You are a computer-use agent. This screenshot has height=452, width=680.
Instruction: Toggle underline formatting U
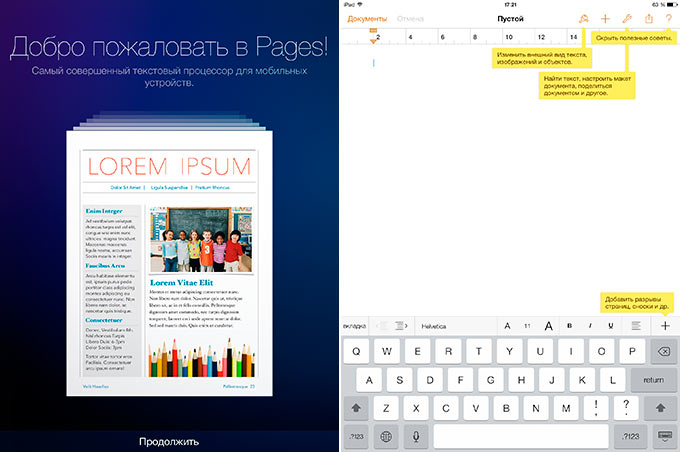coord(611,326)
